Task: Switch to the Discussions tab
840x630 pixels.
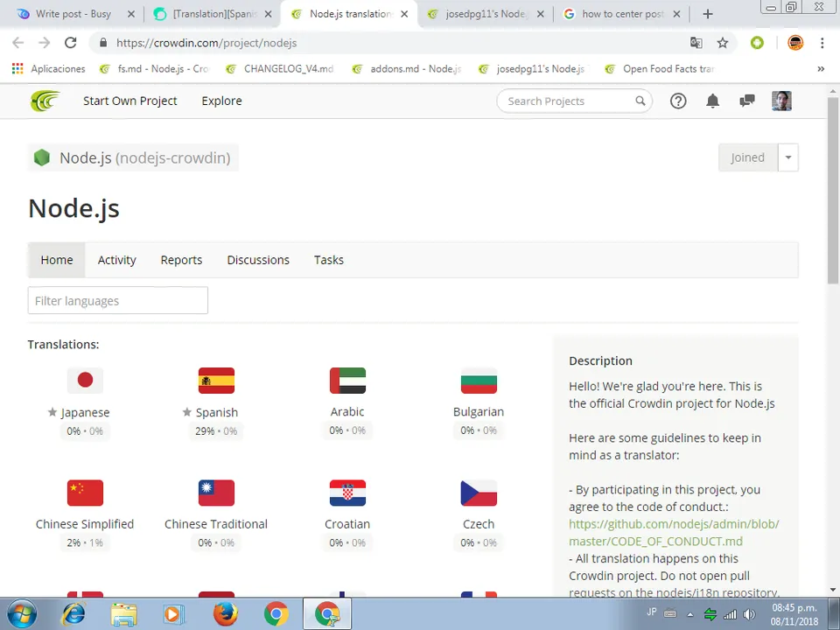Action: [x=258, y=260]
